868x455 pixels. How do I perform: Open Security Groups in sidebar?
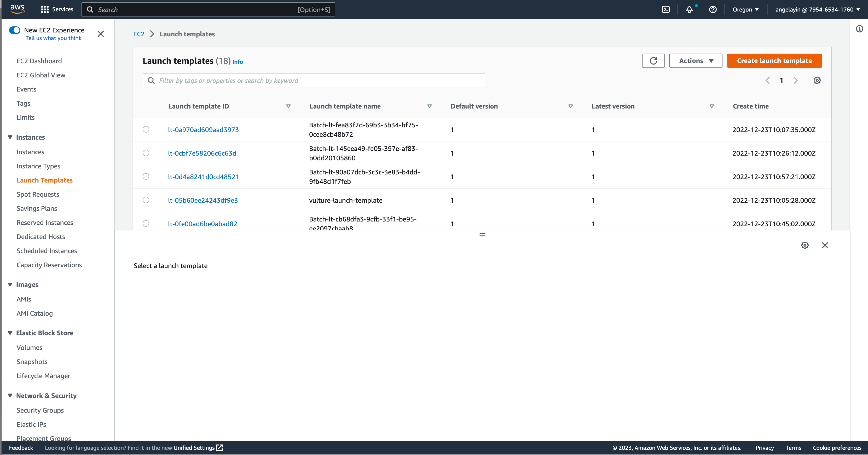tap(40, 410)
